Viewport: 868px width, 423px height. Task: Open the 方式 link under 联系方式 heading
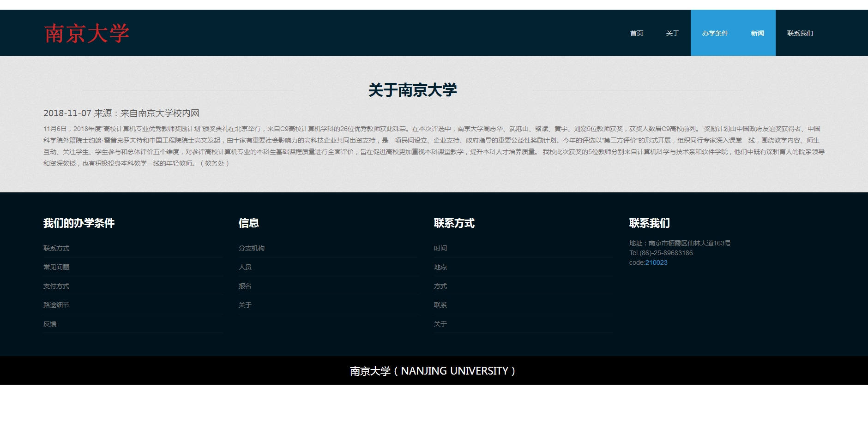440,286
